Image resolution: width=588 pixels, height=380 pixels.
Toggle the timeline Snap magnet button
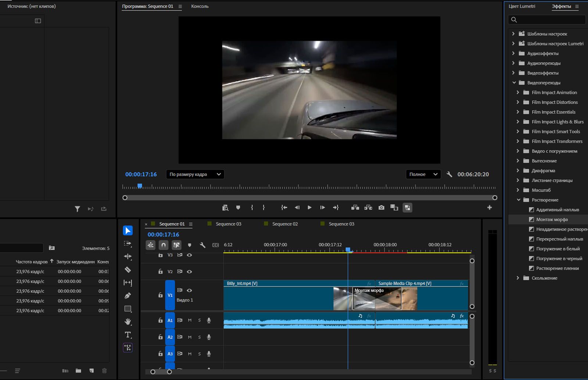164,245
